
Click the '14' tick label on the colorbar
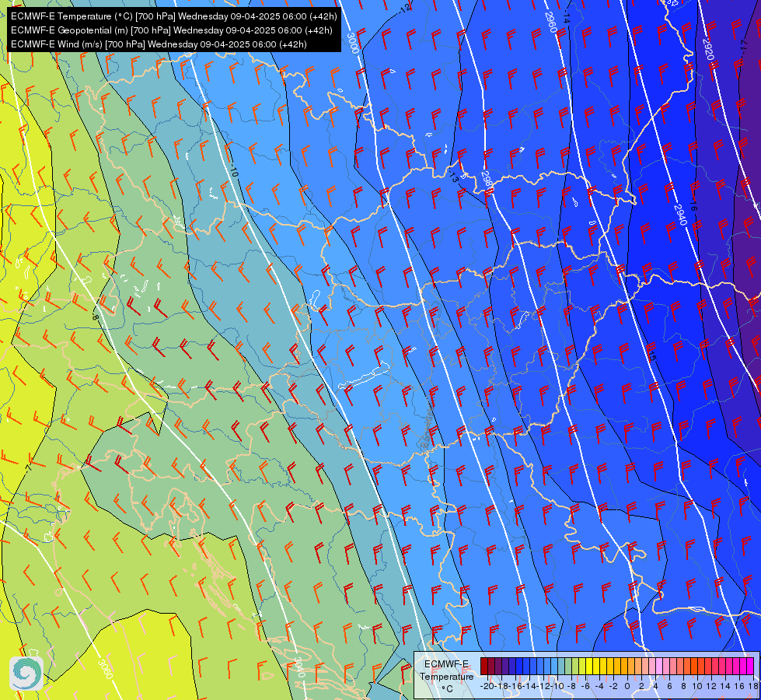click(x=725, y=686)
